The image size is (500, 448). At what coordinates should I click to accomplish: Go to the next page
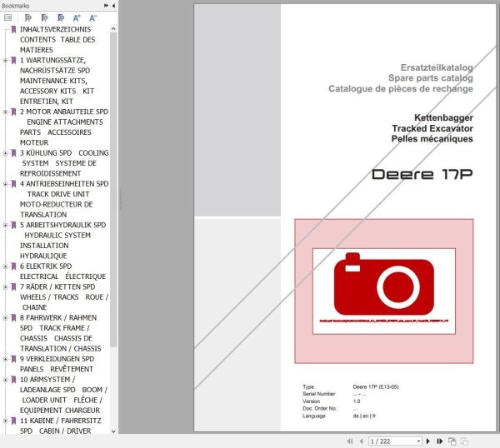point(428,441)
